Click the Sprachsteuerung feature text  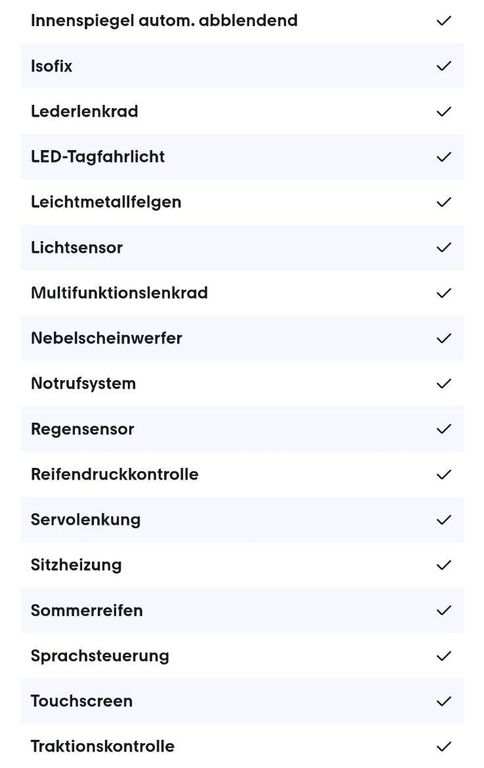100,656
